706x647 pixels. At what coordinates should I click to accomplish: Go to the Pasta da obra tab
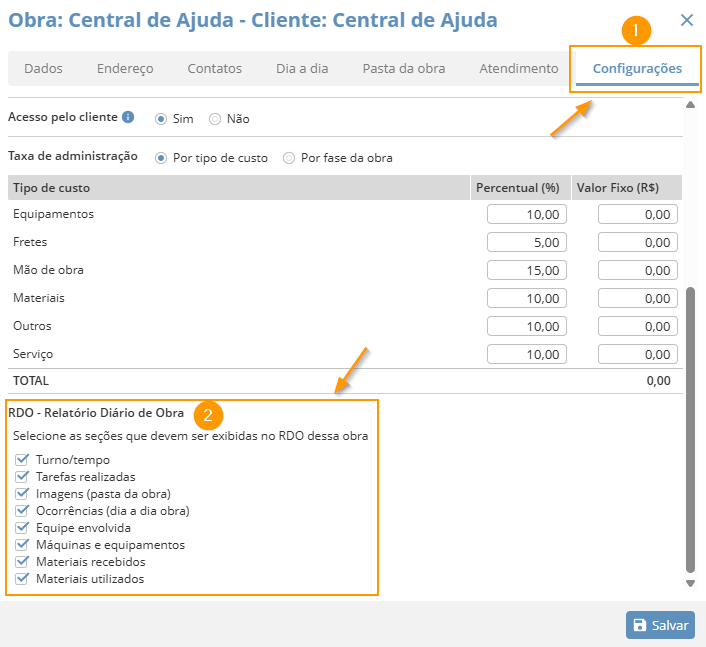pyautogui.click(x=404, y=69)
